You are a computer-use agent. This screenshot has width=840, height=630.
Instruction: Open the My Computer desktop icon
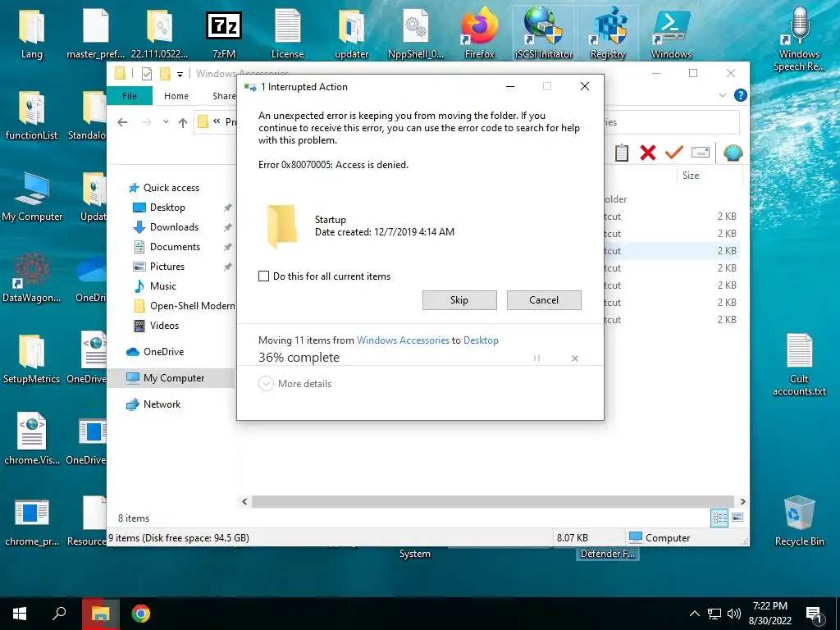[x=32, y=197]
